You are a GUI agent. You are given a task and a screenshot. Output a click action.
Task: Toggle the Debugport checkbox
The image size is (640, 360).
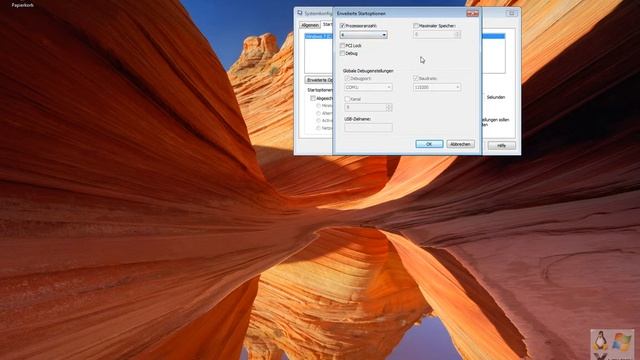(347, 78)
